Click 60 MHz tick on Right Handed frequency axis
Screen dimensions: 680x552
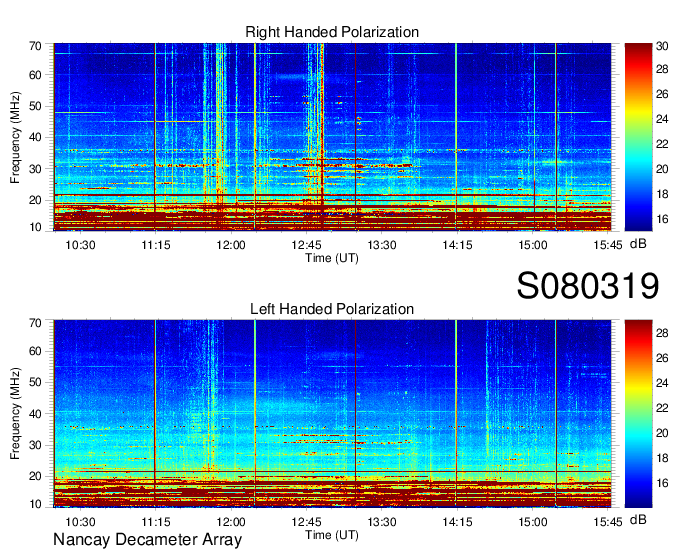tap(35, 75)
